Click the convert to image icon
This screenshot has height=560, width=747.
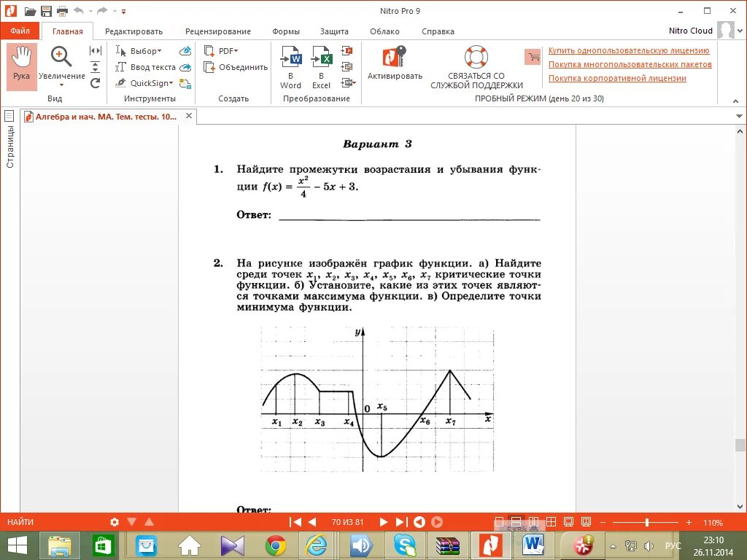click(x=347, y=66)
